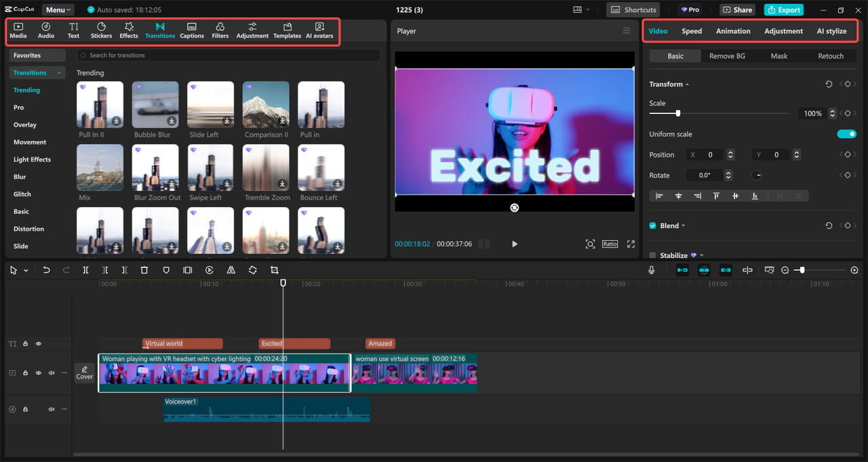Select the Mask sub-tab
The width and height of the screenshot is (868, 462).
(779, 56)
